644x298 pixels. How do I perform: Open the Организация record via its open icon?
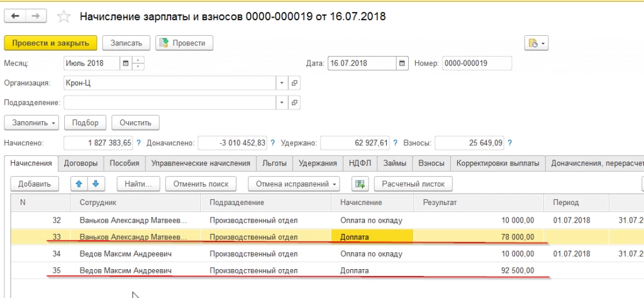[294, 83]
